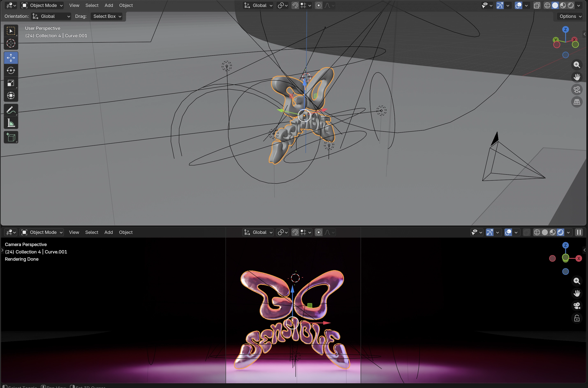Open Object Mode dropdown in bottom viewport
Screen dimensions: 588x388
point(42,232)
